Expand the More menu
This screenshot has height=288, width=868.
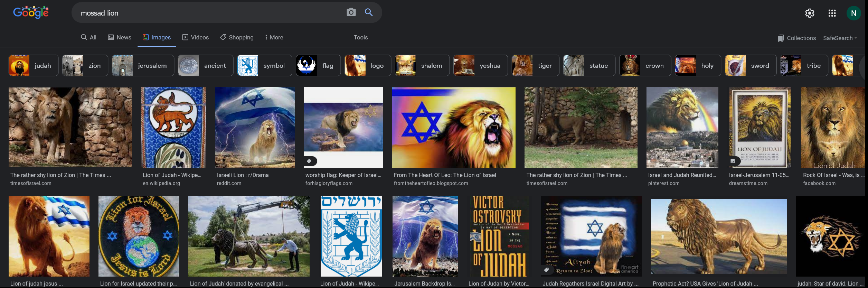tap(274, 37)
